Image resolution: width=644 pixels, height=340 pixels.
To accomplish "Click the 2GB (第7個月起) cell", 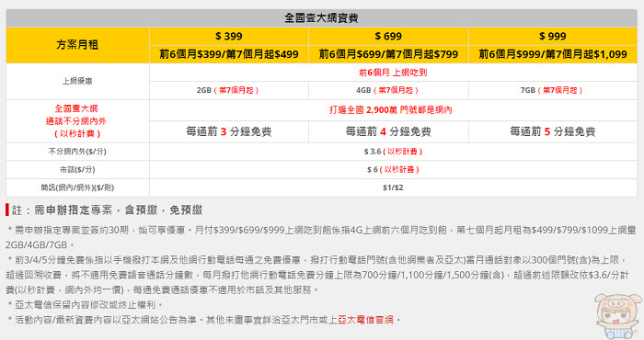I will [x=229, y=90].
